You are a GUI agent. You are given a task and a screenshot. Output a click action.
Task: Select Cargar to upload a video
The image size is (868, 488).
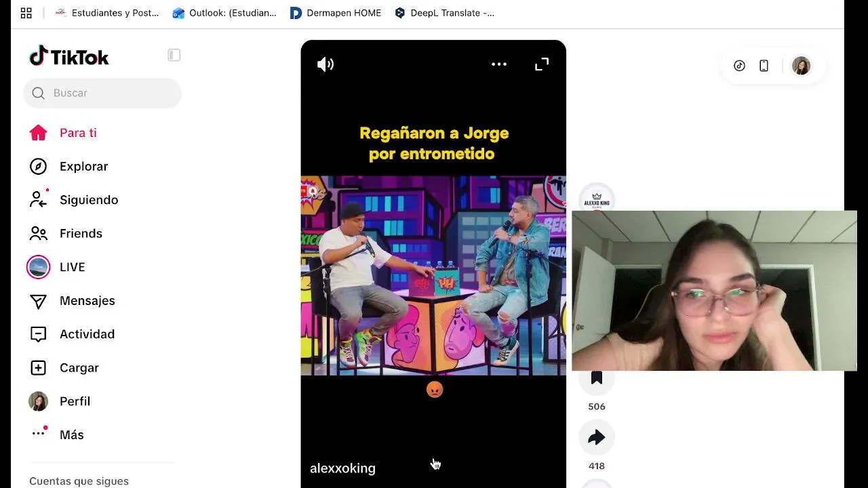(64, 368)
